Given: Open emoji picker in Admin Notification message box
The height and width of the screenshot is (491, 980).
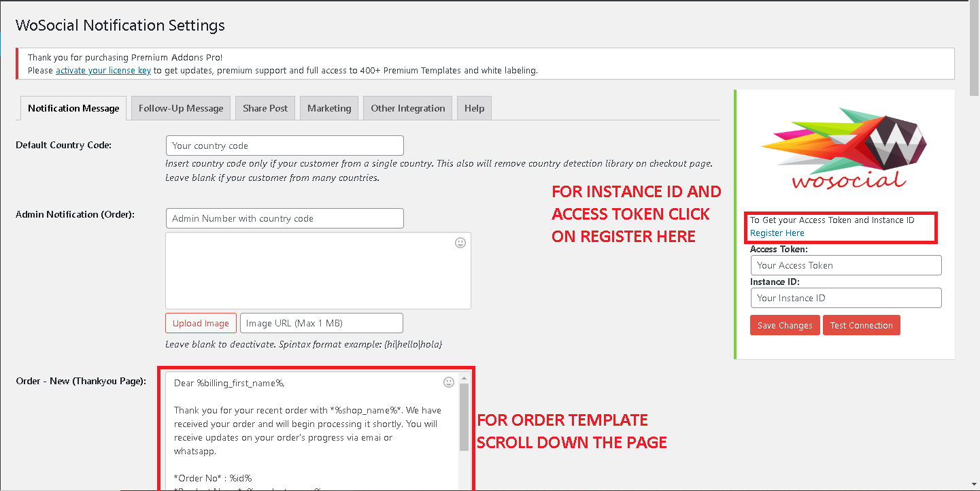Looking at the screenshot, I should (460, 243).
